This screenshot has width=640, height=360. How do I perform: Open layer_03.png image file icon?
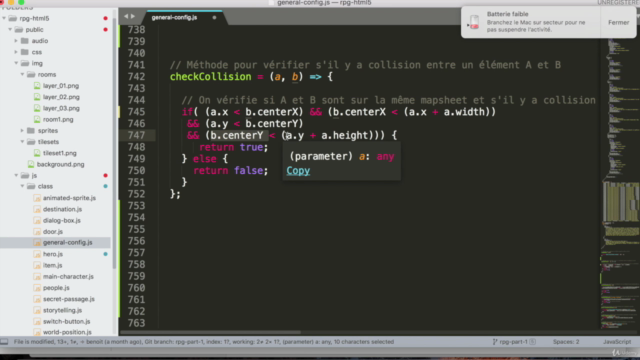(37, 108)
